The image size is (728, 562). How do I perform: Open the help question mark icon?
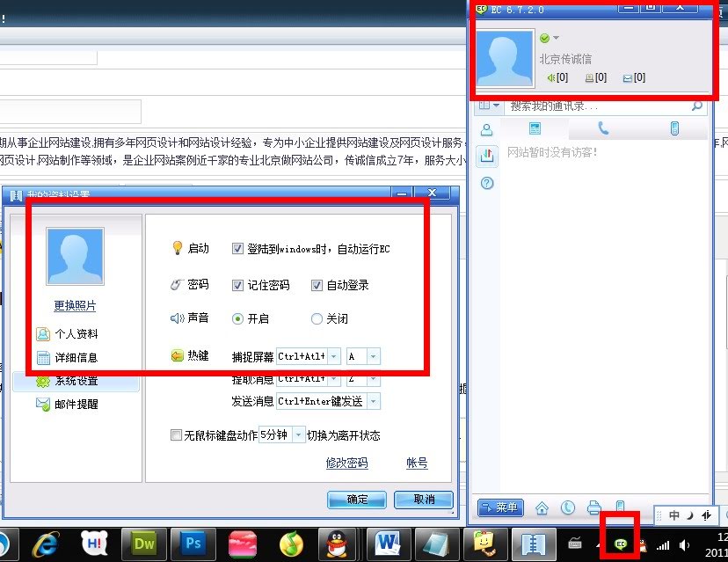pyautogui.click(x=486, y=183)
